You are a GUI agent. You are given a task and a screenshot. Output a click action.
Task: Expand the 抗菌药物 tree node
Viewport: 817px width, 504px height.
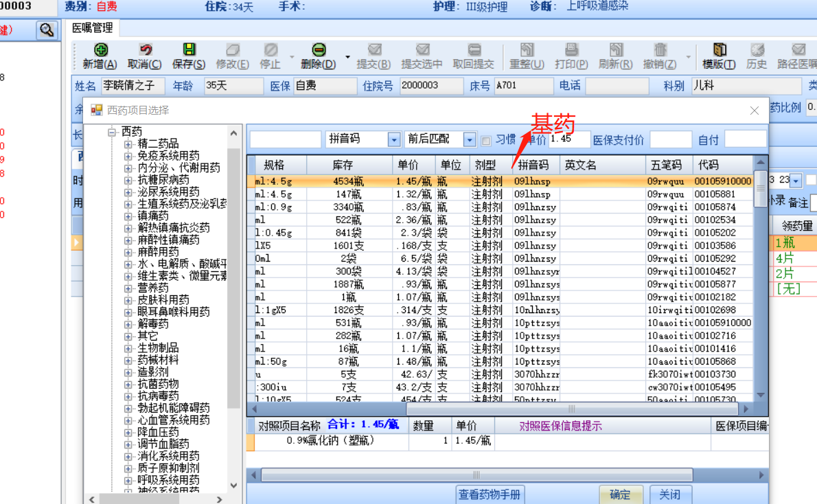[128, 384]
